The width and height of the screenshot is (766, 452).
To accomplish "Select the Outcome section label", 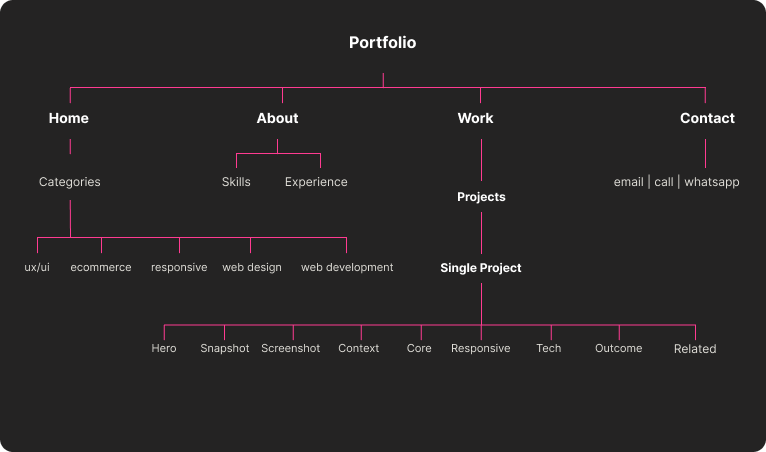I will (619, 348).
